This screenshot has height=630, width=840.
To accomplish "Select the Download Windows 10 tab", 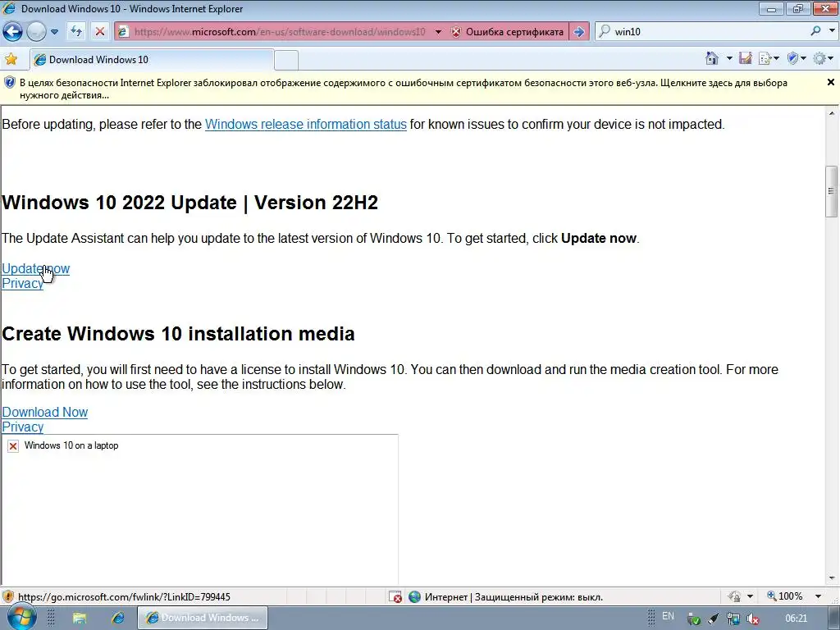I will click(152, 59).
